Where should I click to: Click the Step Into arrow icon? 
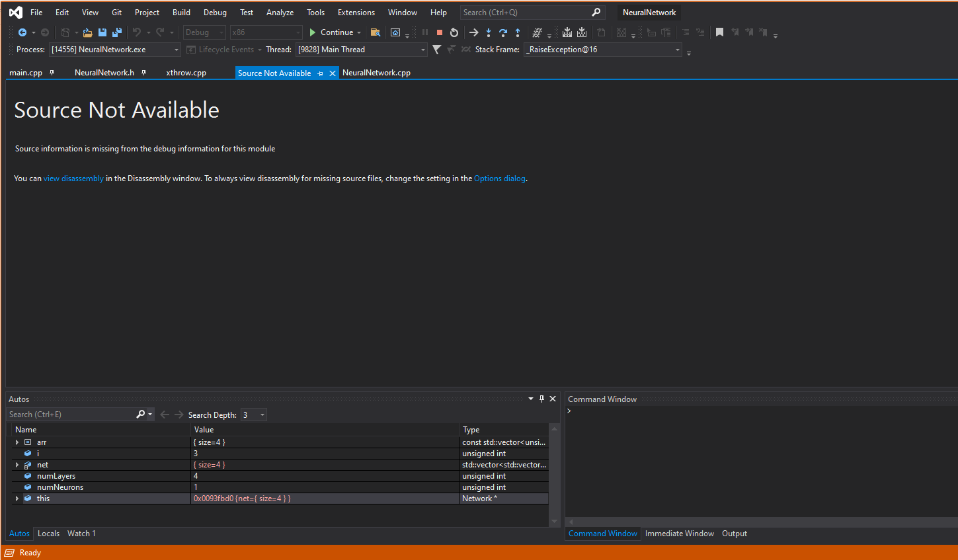coord(489,32)
